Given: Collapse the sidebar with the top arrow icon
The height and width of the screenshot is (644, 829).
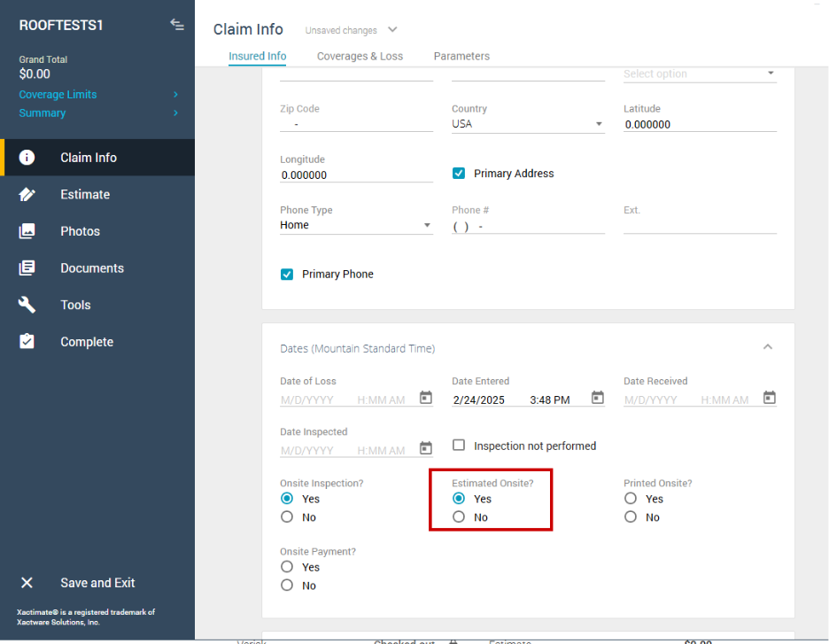Looking at the screenshot, I should point(177,25).
